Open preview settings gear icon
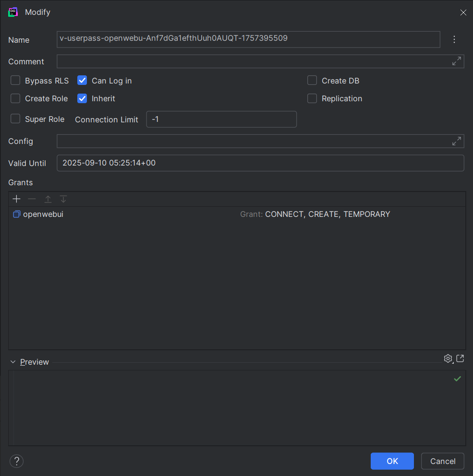The image size is (473, 476). tap(448, 358)
